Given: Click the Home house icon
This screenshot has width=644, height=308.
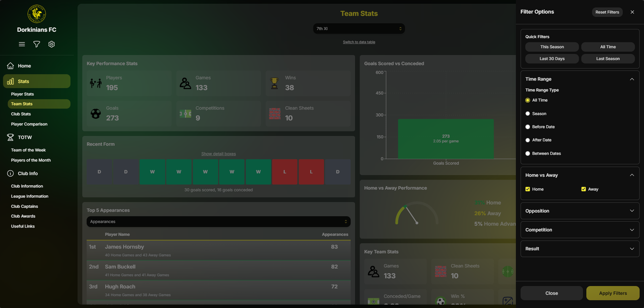Looking at the screenshot, I should (10, 66).
